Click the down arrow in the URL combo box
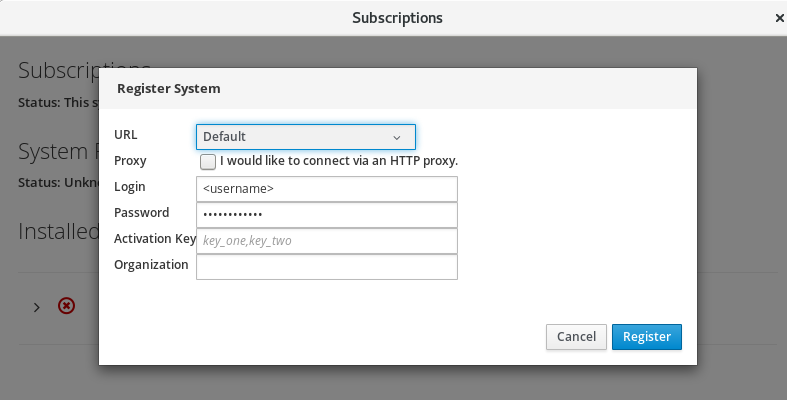Image resolution: width=787 pixels, height=400 pixels. pyautogui.click(x=397, y=137)
